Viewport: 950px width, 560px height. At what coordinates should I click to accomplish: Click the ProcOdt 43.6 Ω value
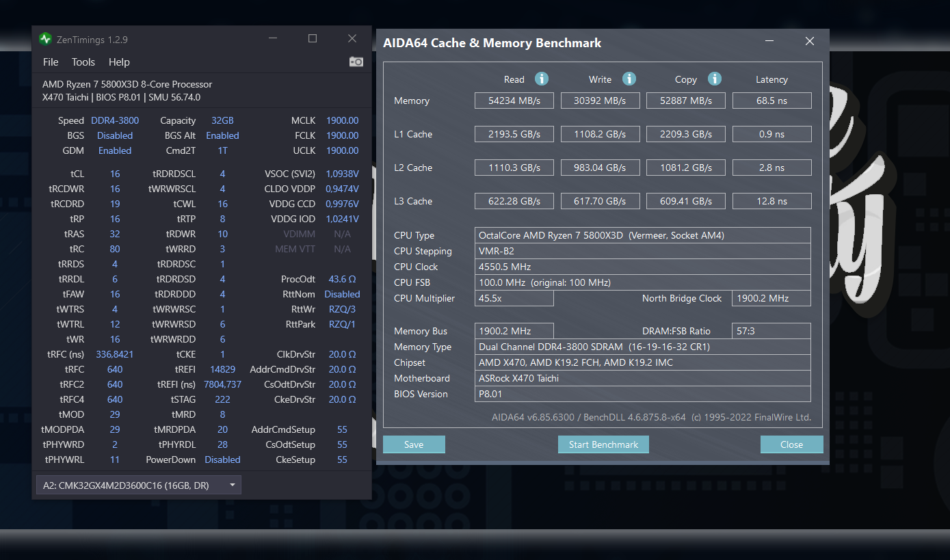342,279
